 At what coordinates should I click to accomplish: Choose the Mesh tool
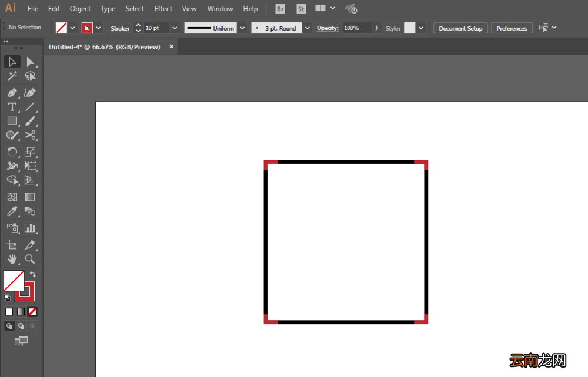(12, 197)
